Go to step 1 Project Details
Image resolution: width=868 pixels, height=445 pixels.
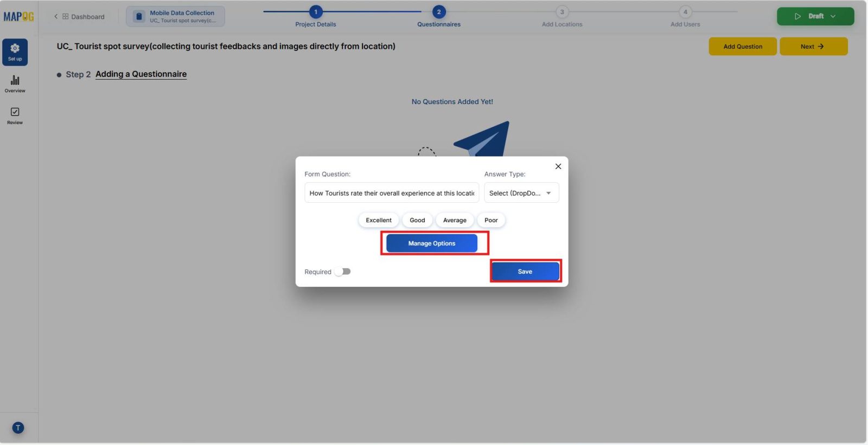[316, 12]
